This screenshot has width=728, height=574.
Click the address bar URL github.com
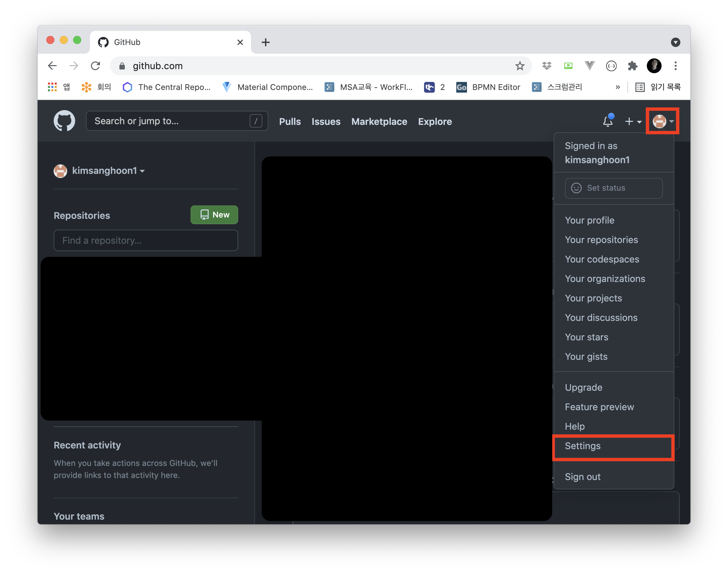pos(157,66)
